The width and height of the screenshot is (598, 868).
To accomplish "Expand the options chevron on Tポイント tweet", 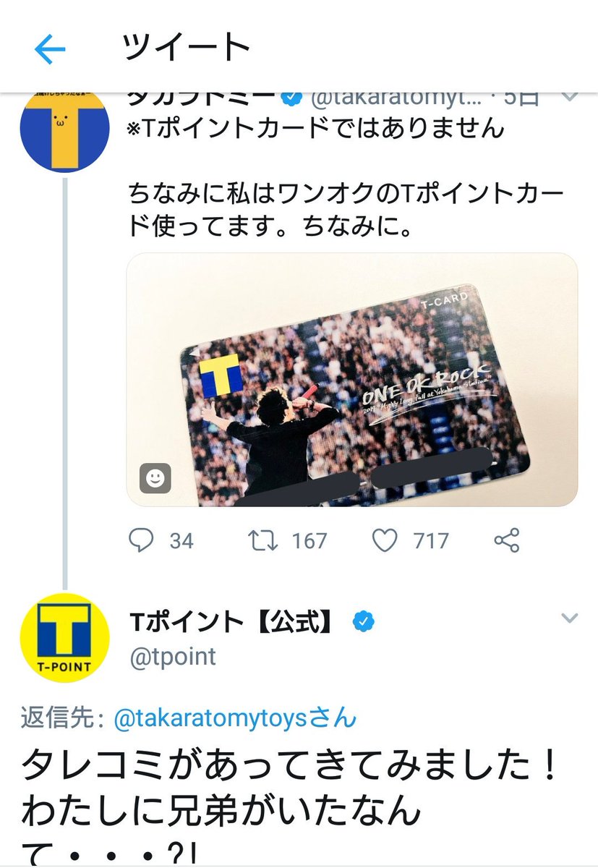I will click(570, 618).
